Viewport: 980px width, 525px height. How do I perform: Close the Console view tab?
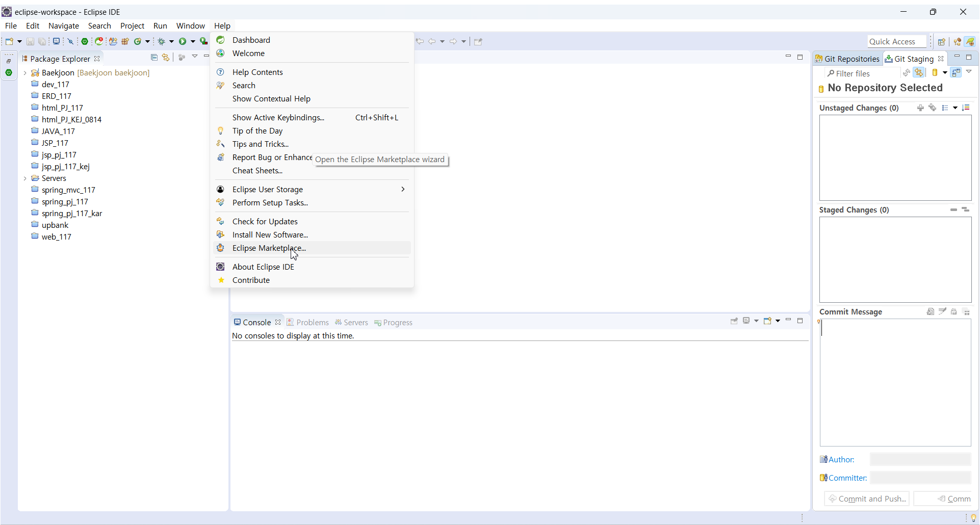[x=278, y=322]
